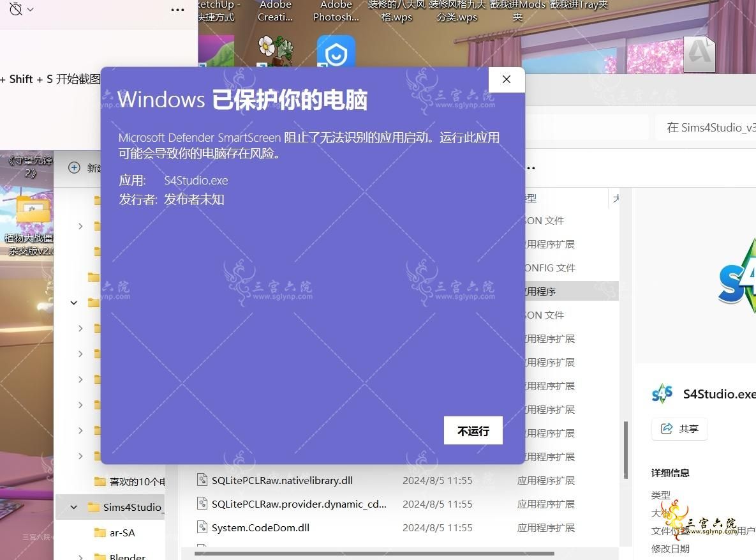Select the 喜欢的10个 folder in tree
Viewport: 756px width, 560px height.
coord(130,481)
